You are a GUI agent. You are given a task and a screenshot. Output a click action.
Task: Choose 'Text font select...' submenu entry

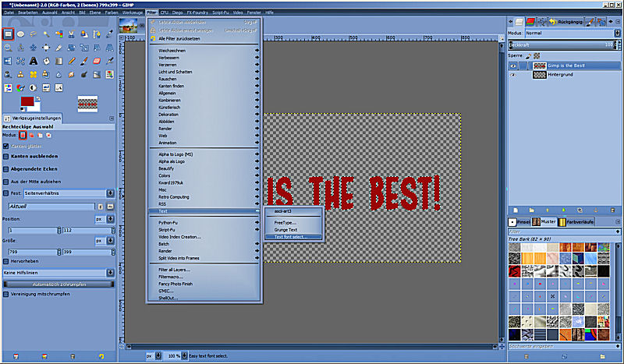[293, 237]
